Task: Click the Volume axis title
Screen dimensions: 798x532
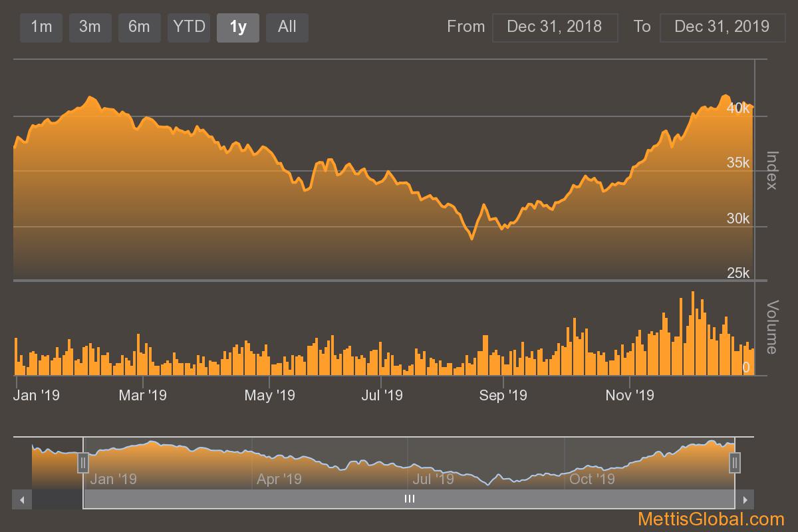Action: point(772,327)
